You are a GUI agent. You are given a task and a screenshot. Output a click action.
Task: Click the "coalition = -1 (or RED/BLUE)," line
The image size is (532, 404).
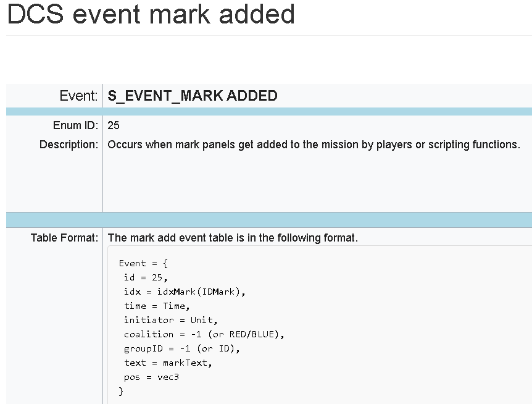(x=204, y=334)
